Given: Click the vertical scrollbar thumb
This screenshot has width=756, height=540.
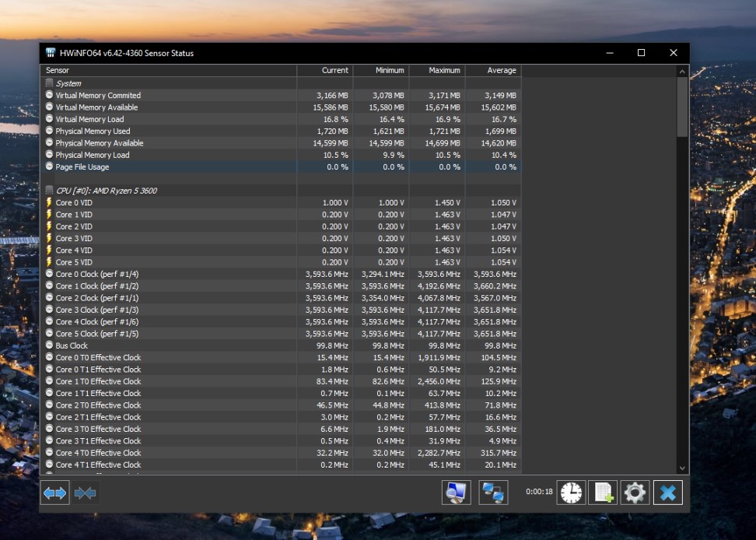Looking at the screenshot, I should pyautogui.click(x=682, y=107).
